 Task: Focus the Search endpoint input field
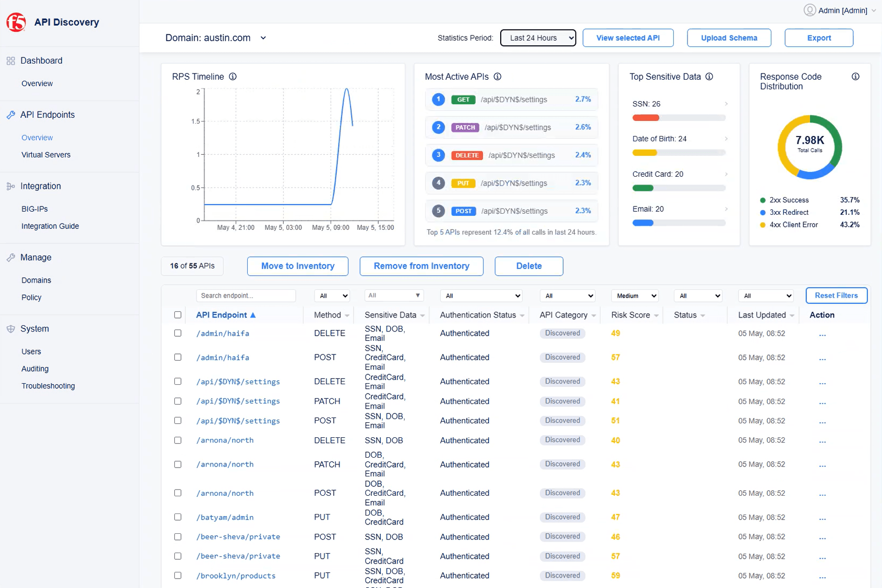[246, 296]
